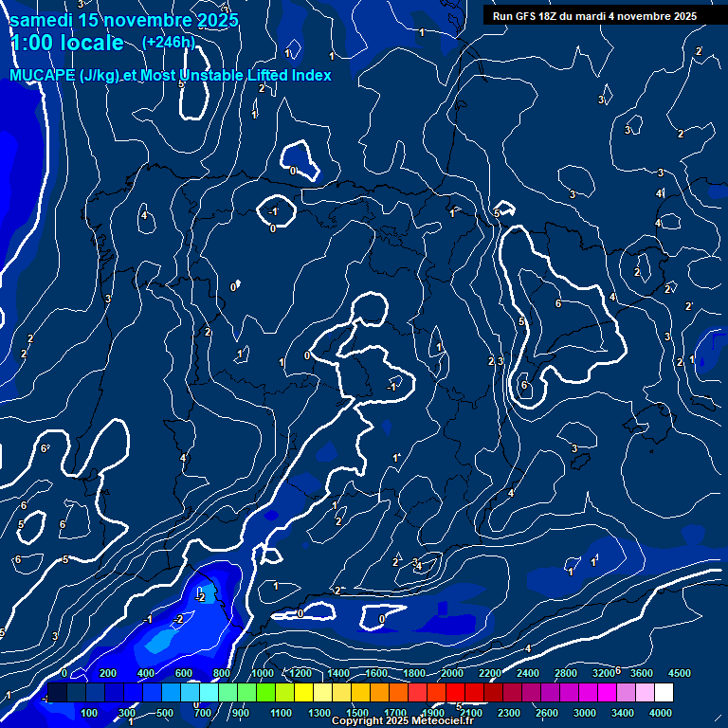Click the 'MUCAPE (J/kg) et Most Unstable Lifted Index' title
This screenshot has width=728, height=728.
(171, 75)
